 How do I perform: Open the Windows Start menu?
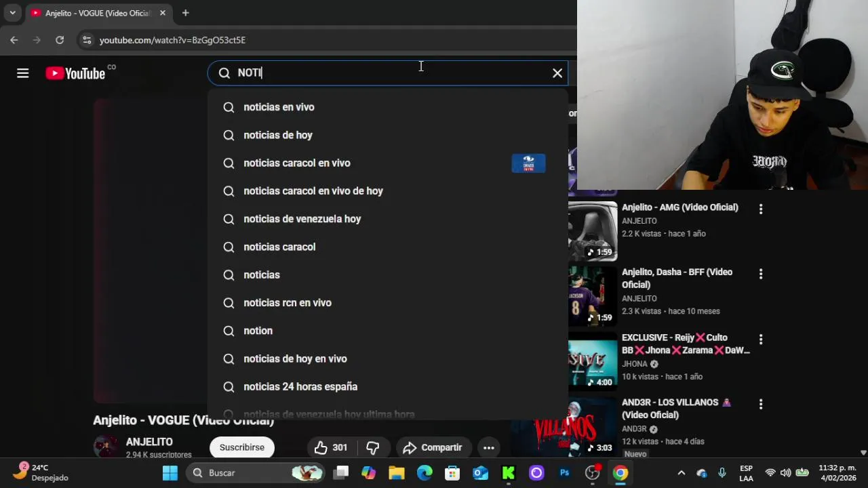coord(170,473)
